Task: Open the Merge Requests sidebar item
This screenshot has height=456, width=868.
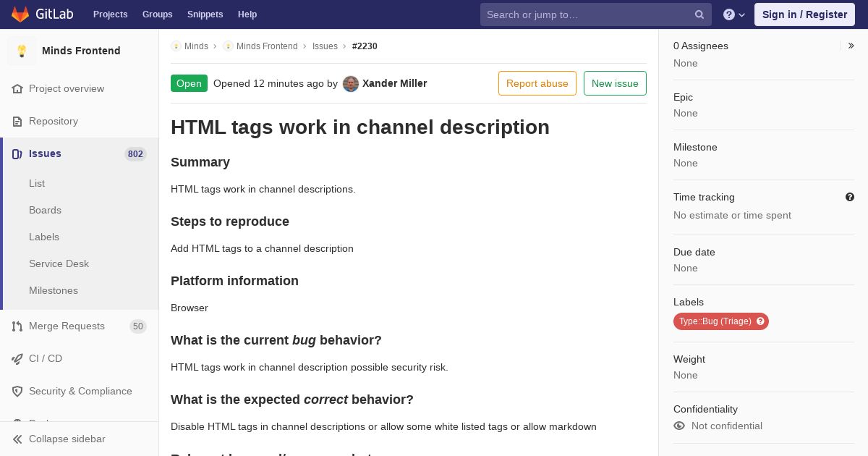Action: (80, 326)
